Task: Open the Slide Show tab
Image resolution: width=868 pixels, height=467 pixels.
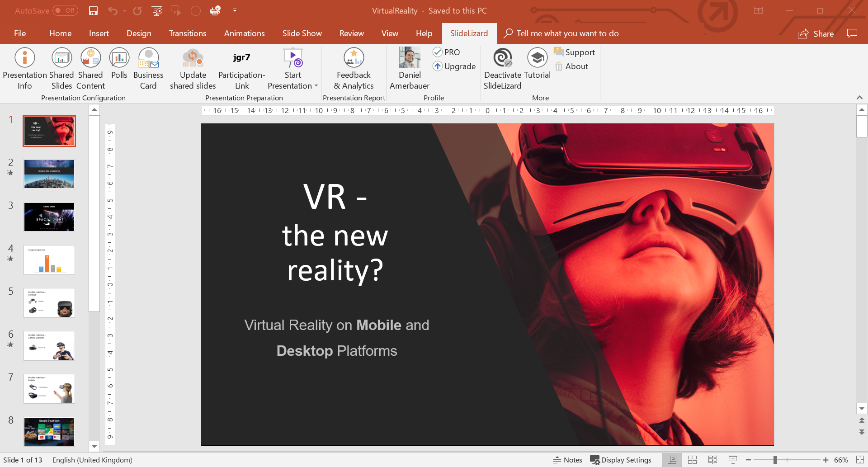Action: 302,33
